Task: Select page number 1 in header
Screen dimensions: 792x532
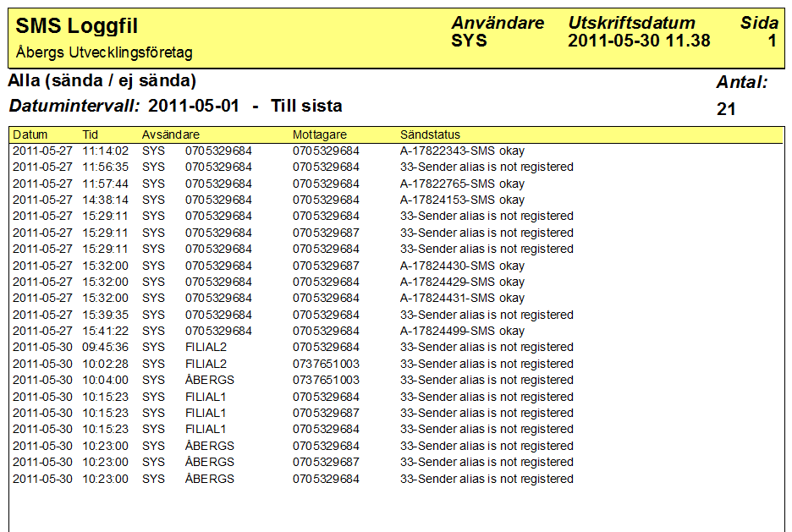Action: pos(773,41)
